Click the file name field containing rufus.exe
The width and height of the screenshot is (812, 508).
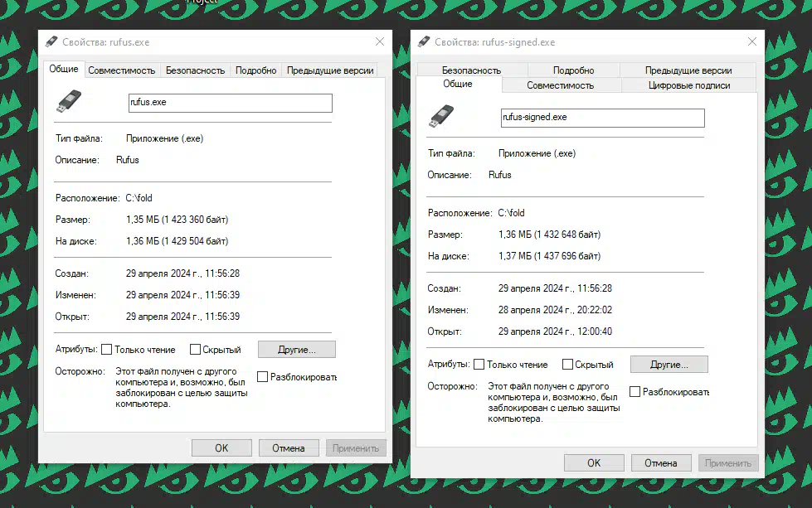pyautogui.click(x=231, y=103)
